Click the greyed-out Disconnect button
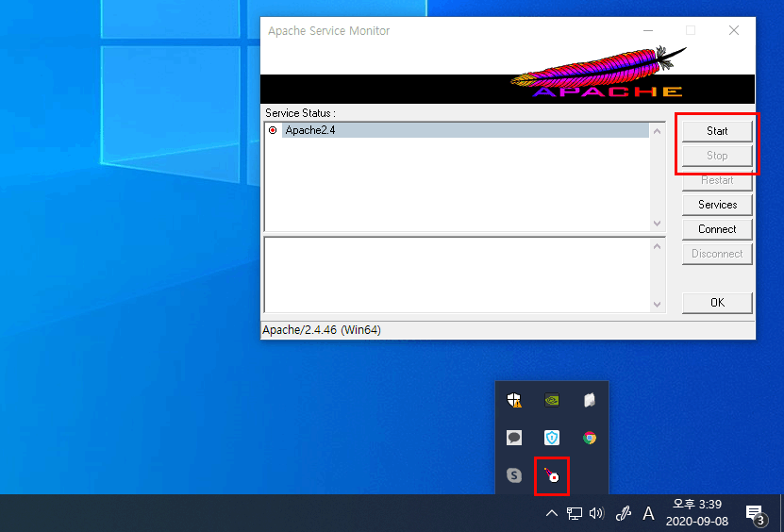This screenshot has height=532, width=784. click(x=717, y=254)
